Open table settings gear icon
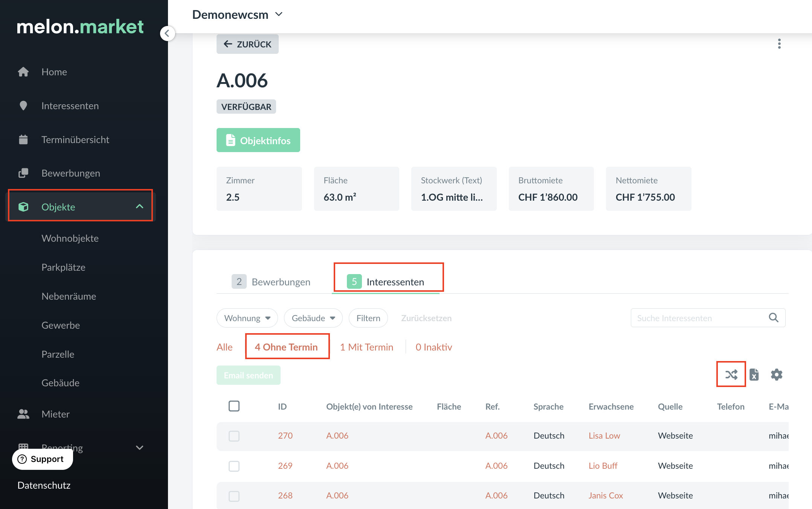The height and width of the screenshot is (509, 812). click(777, 374)
